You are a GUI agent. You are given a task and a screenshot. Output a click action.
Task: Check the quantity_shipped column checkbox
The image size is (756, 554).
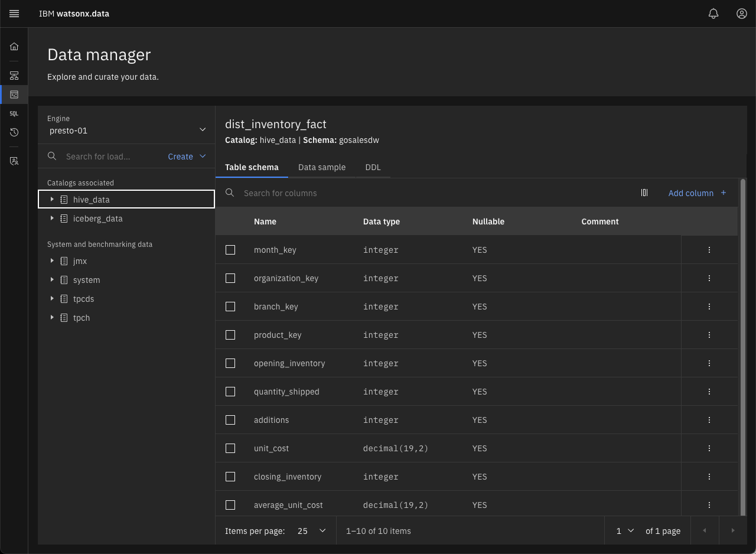230,392
